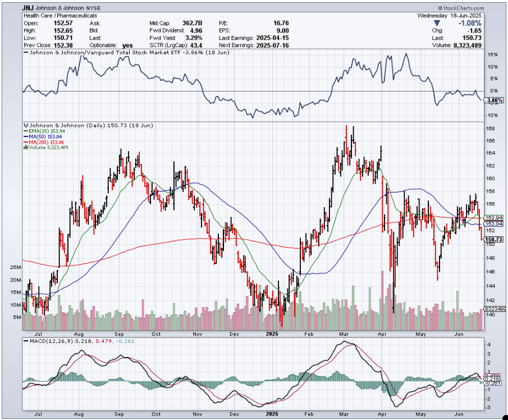Click the volume bars icon in the price legend

pyautogui.click(x=26, y=148)
